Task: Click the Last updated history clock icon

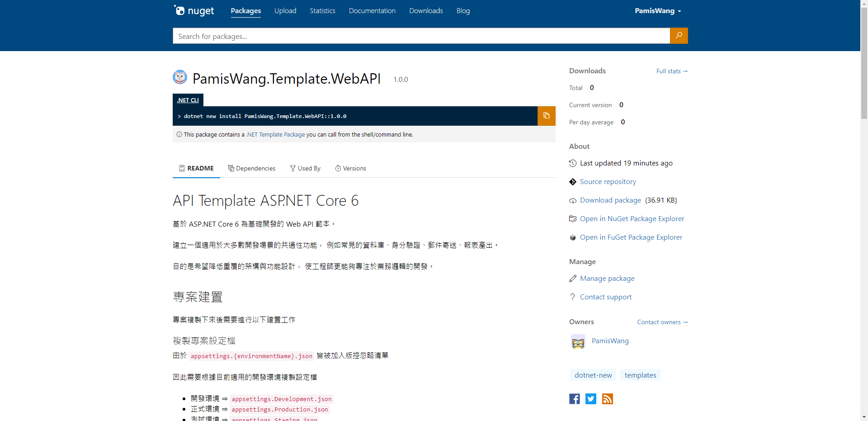Action: click(573, 163)
